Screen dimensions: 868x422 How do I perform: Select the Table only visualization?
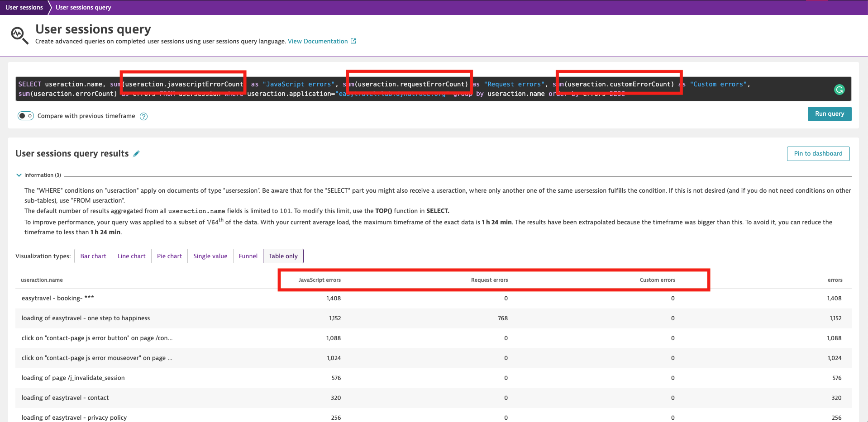[x=283, y=256]
